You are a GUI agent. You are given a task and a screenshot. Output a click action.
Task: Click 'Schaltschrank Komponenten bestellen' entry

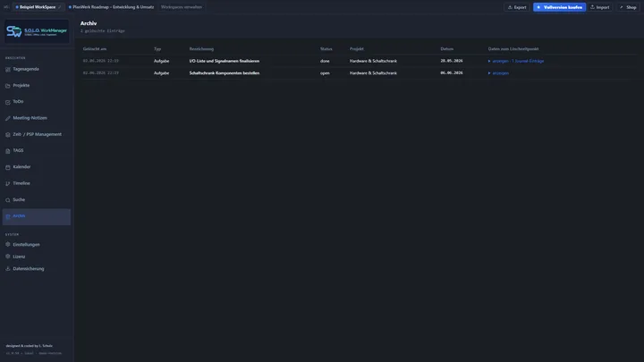[225, 73]
